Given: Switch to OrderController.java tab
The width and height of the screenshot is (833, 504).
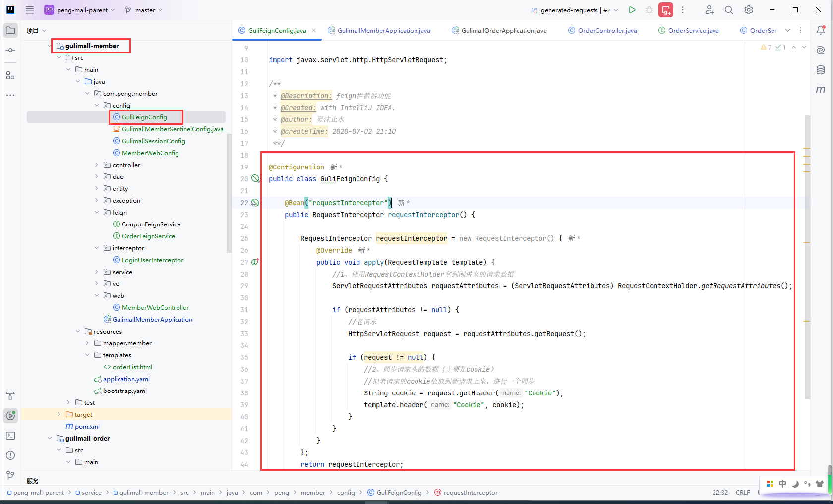Looking at the screenshot, I should [x=602, y=30].
